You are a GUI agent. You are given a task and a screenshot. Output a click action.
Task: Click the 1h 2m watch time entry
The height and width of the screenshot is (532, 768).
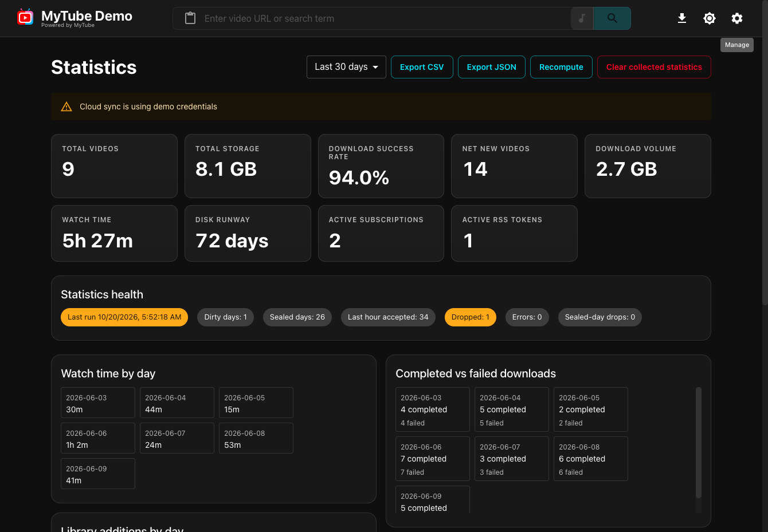point(98,438)
